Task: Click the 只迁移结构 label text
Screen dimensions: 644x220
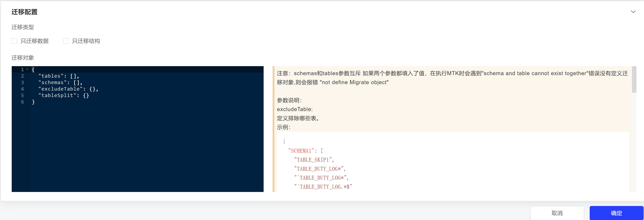Action: [86, 41]
